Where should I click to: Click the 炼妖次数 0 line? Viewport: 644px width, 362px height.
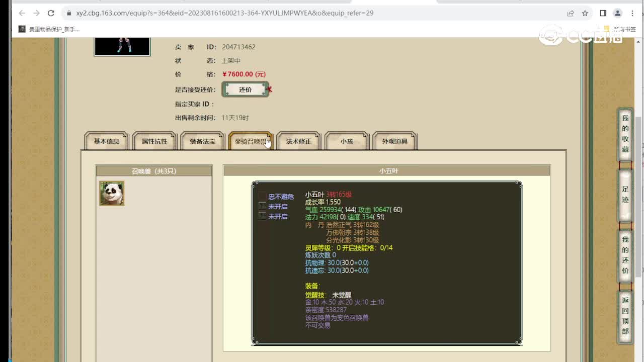[x=320, y=255]
